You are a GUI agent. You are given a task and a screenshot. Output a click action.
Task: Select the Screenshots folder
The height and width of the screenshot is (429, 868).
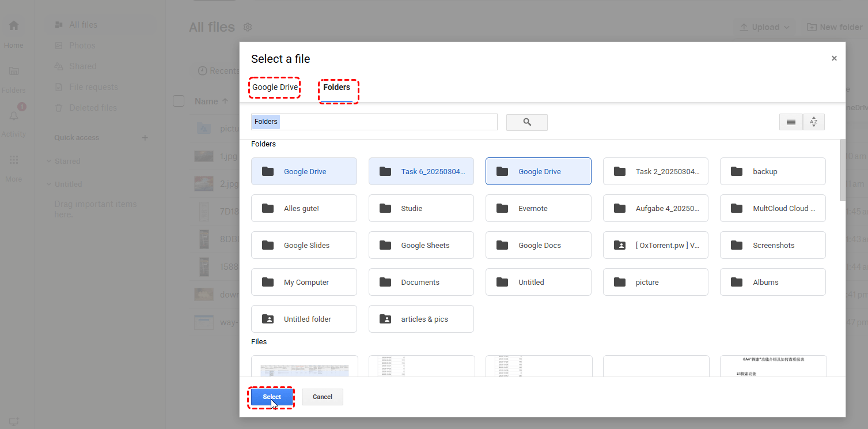click(x=772, y=245)
